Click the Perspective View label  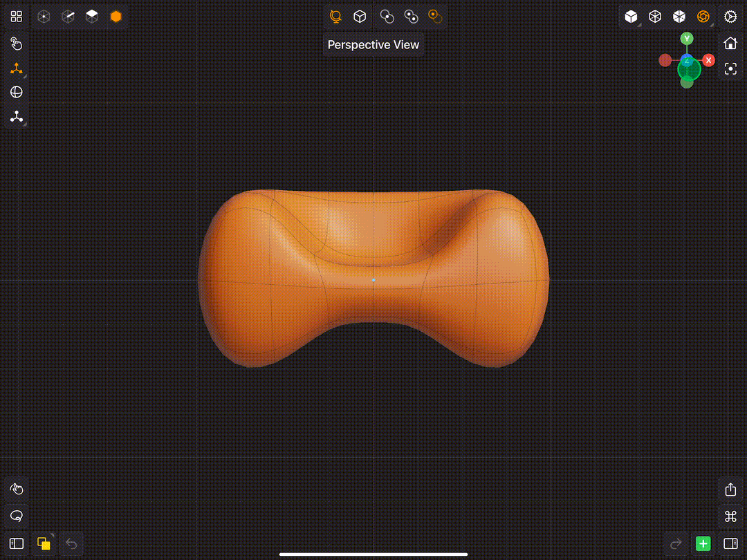click(373, 45)
